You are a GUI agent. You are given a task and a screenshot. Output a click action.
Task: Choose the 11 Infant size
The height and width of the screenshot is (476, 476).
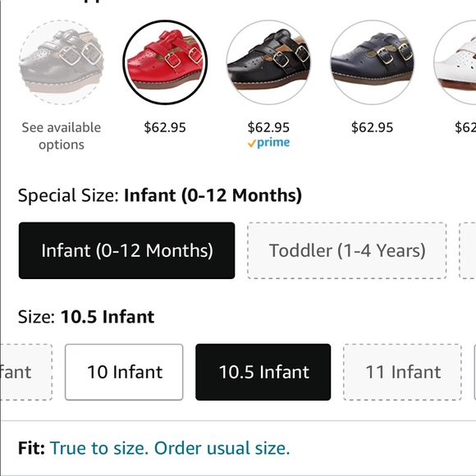click(x=402, y=372)
